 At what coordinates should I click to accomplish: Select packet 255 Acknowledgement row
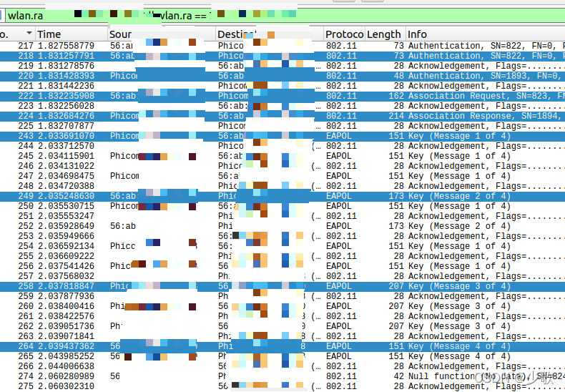282,256
